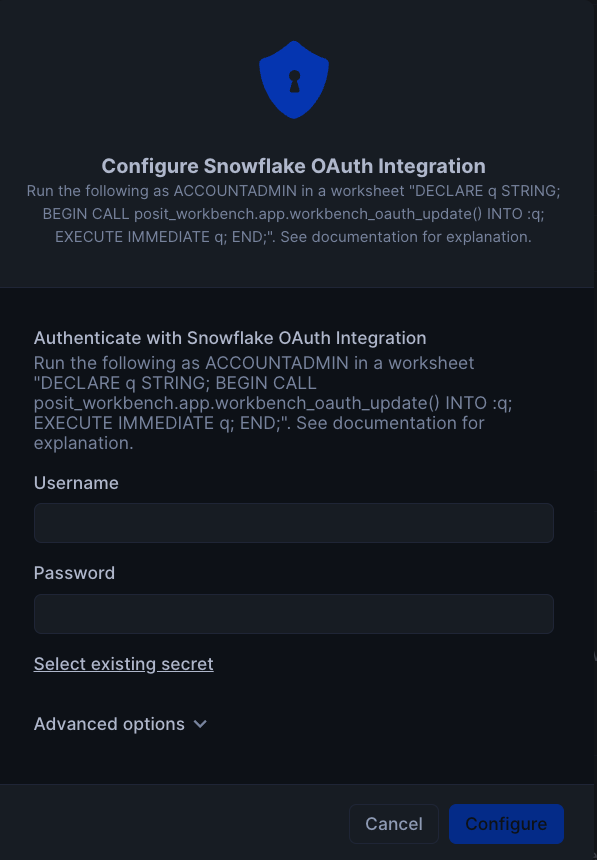The image size is (597, 860).
Task: Click the centered instructions paragraph under the title
Action: click(x=294, y=214)
